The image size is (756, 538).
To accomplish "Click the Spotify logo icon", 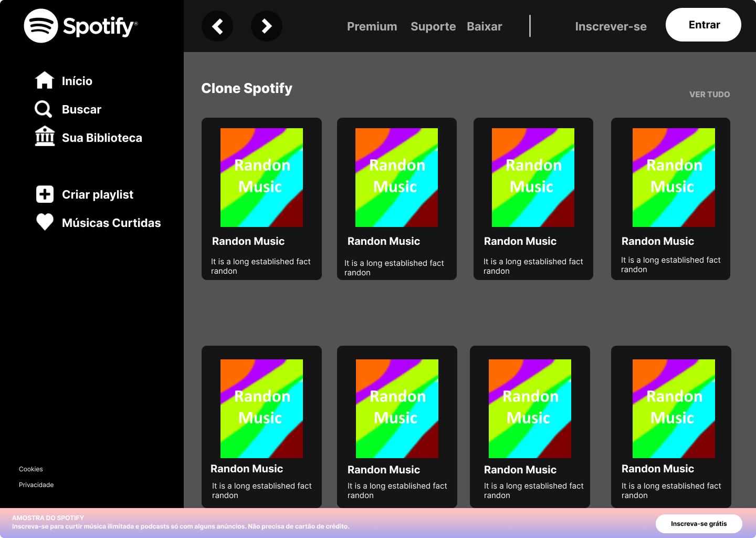I will 41,26.
